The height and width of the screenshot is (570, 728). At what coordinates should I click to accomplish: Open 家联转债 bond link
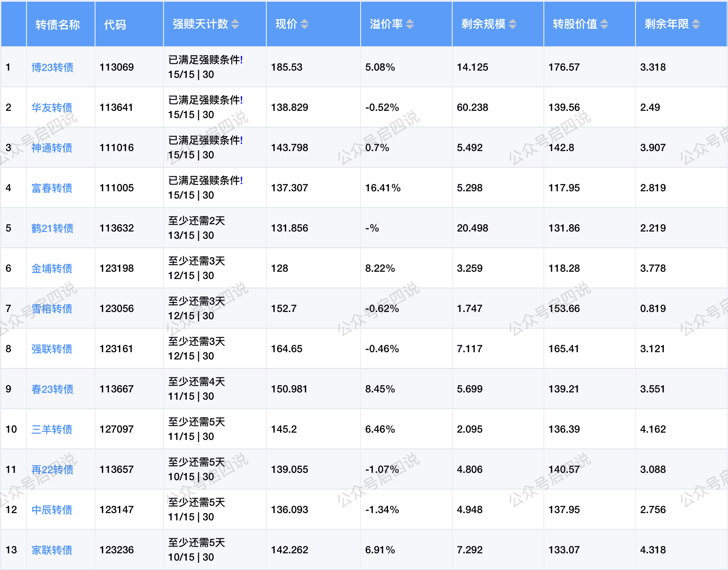tap(52, 550)
